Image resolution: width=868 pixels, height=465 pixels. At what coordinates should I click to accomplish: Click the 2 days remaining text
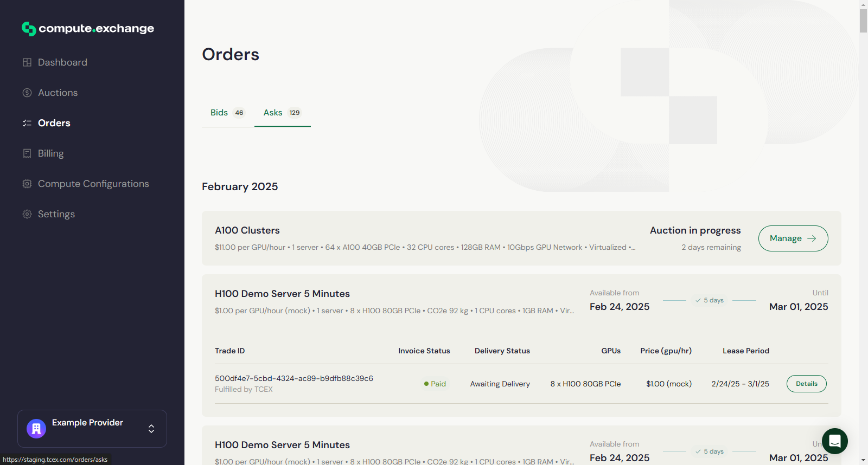click(711, 247)
